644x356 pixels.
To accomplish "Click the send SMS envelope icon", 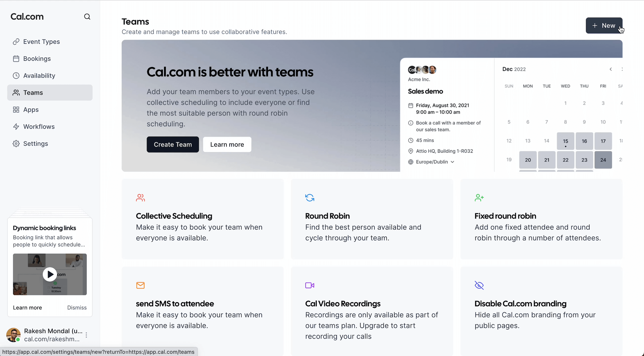I will point(140,285).
